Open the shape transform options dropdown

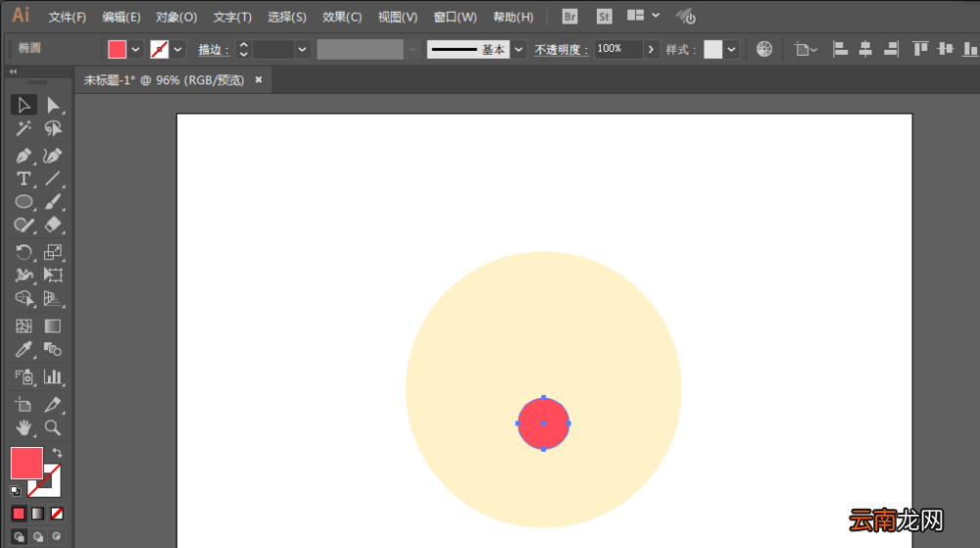tap(806, 49)
